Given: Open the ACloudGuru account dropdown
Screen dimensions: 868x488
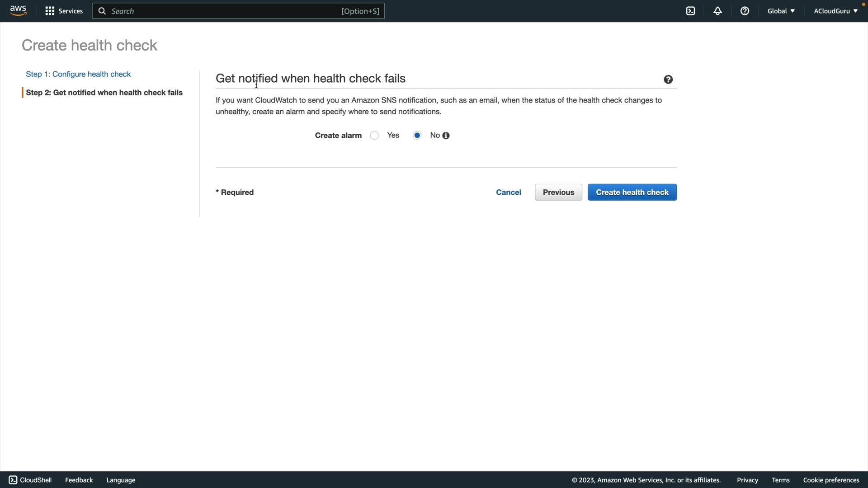Looking at the screenshot, I should coord(835,11).
